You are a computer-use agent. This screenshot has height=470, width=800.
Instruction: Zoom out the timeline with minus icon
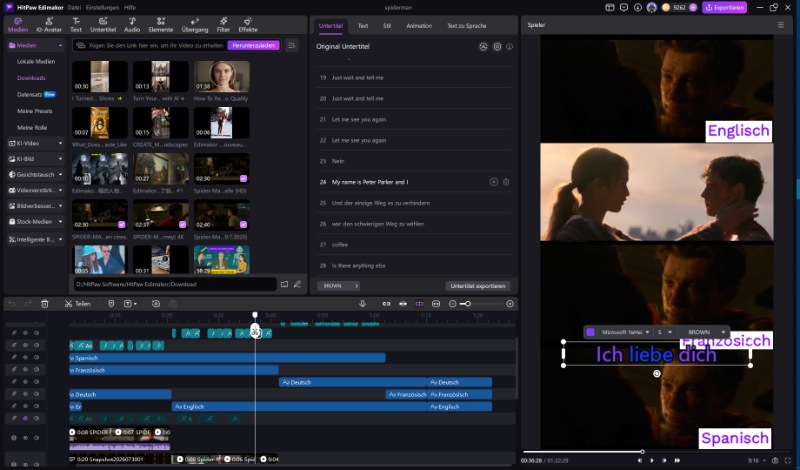[453, 304]
